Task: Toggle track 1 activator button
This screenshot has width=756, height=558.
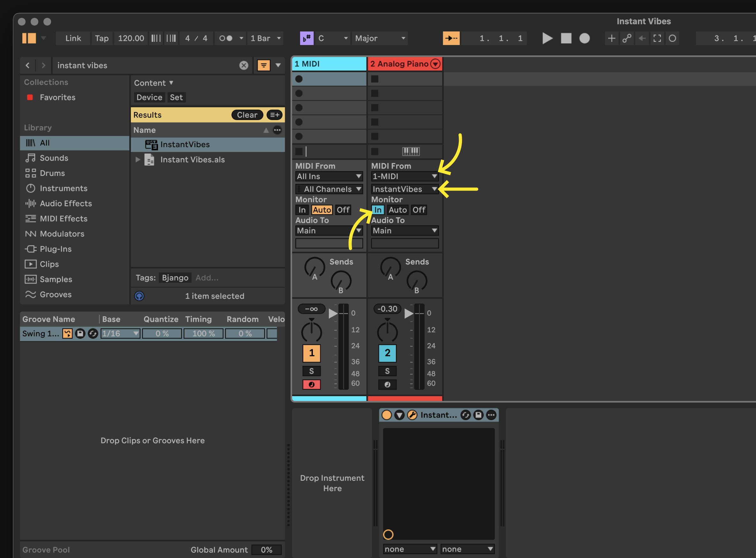Action: coord(312,353)
